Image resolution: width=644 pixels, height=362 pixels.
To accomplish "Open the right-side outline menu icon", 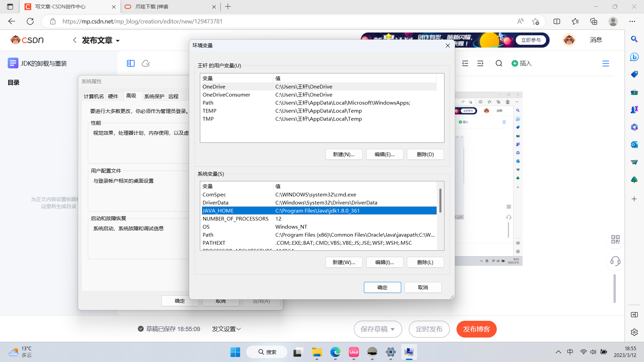I will 605,63.
